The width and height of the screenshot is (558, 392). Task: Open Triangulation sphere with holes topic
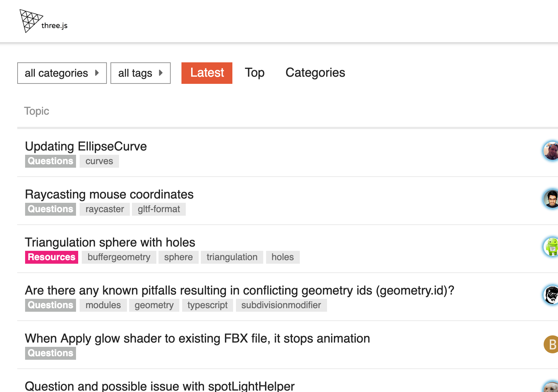point(110,242)
